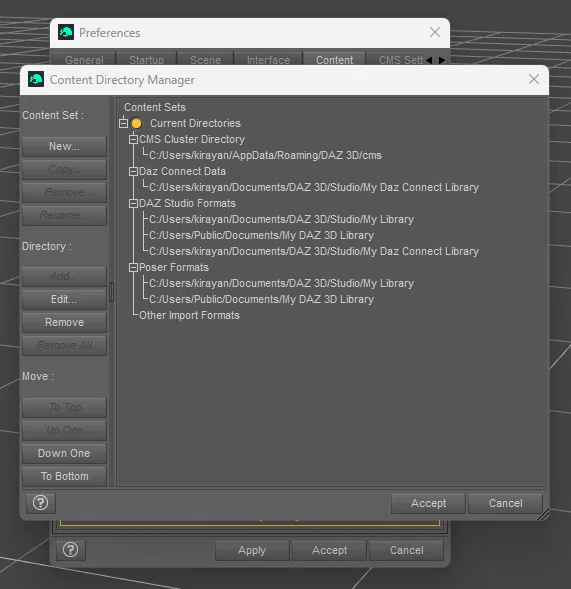Click the help icon in Preferences dialog
The image size is (571, 589).
pos(71,550)
